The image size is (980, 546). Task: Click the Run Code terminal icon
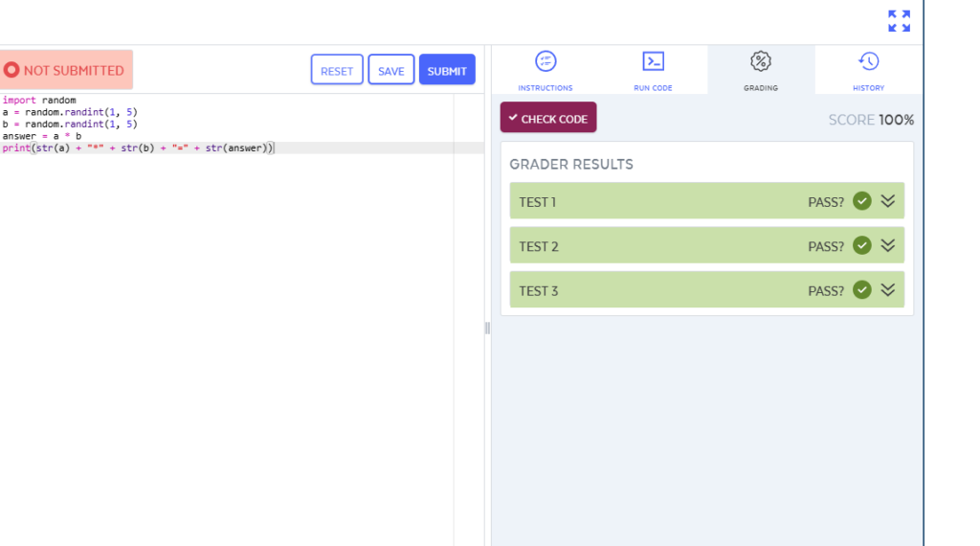[653, 62]
